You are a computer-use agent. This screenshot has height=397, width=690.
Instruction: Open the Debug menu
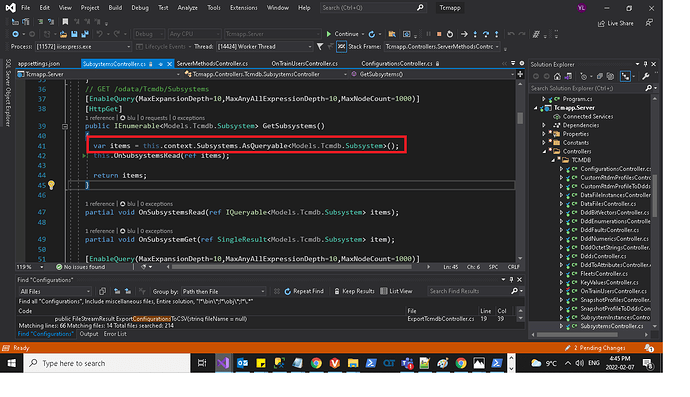tap(140, 7)
